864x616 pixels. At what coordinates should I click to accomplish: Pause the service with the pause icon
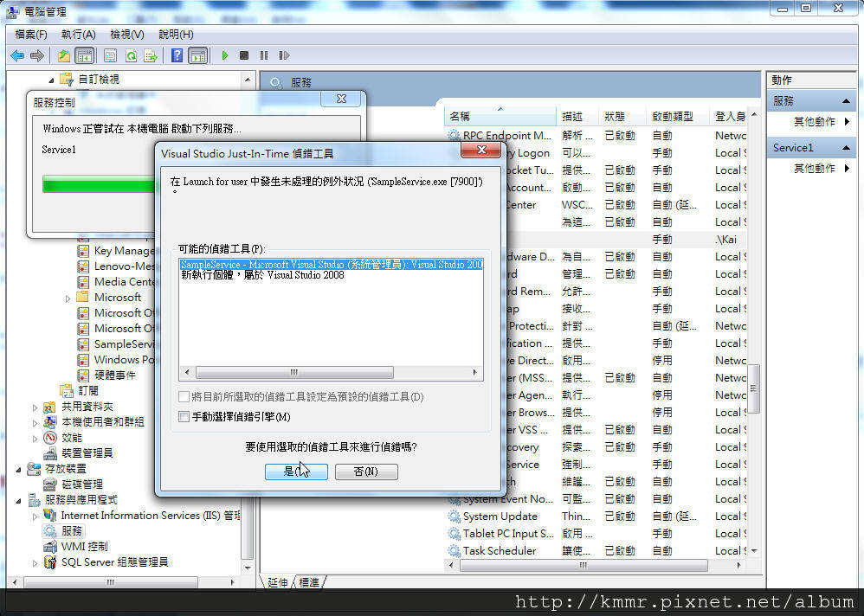pos(264,55)
